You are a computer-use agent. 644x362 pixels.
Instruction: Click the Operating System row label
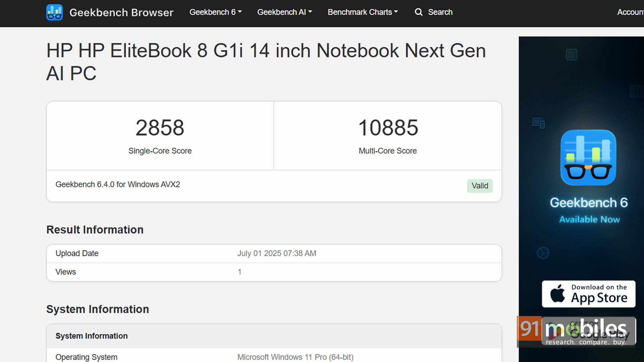(x=87, y=357)
